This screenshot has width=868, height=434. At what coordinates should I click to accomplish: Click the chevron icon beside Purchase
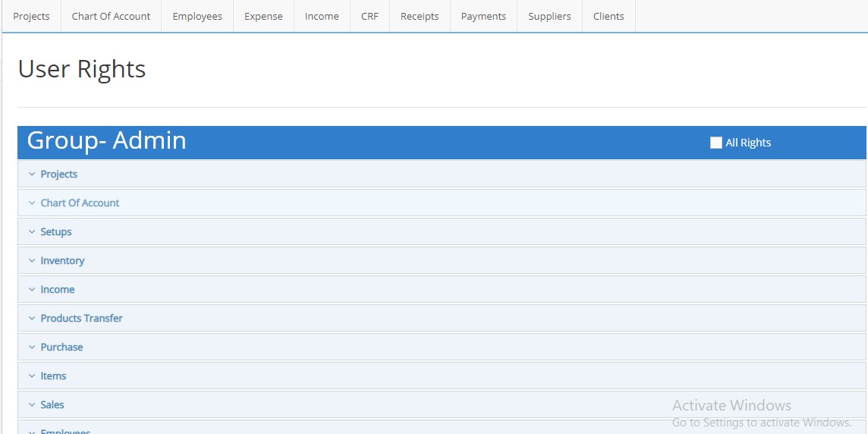32,348
